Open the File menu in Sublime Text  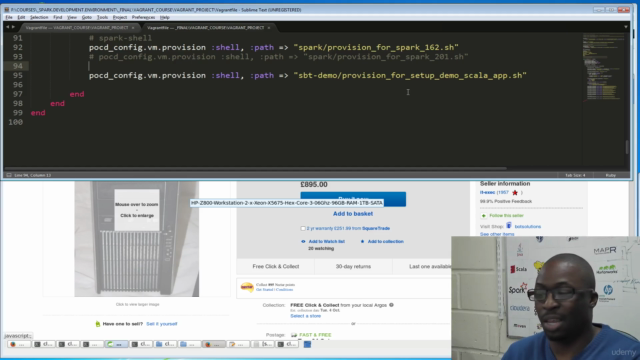pos(9,18)
